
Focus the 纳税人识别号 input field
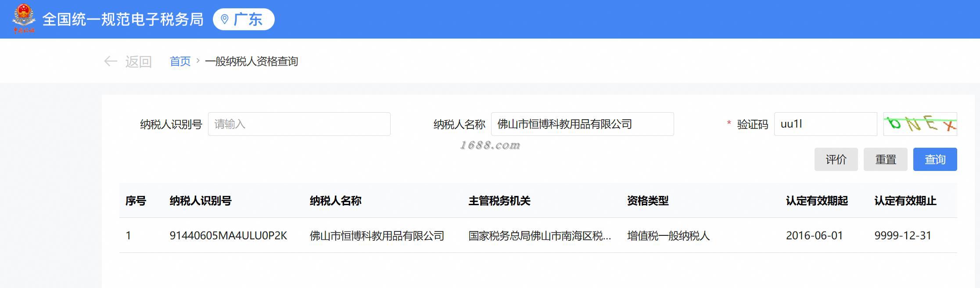click(x=299, y=124)
